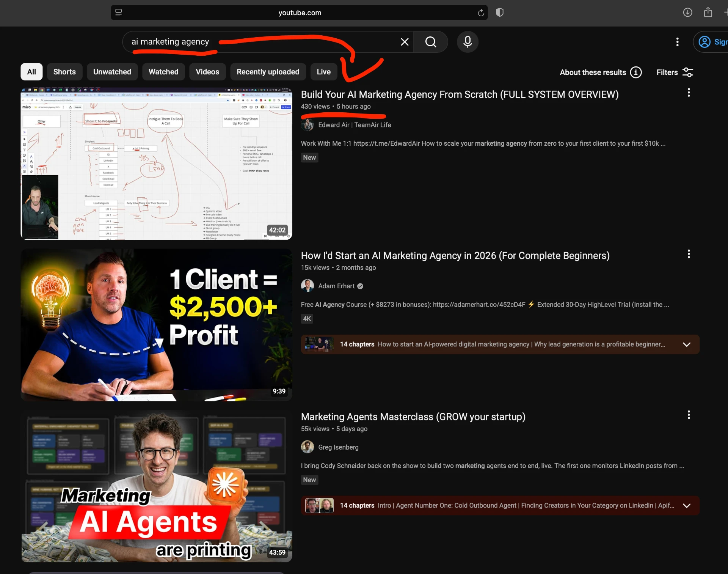The width and height of the screenshot is (728, 574).
Task: Open options menu for How I'd Start an AI Marketing Agency video
Action: [x=689, y=254]
